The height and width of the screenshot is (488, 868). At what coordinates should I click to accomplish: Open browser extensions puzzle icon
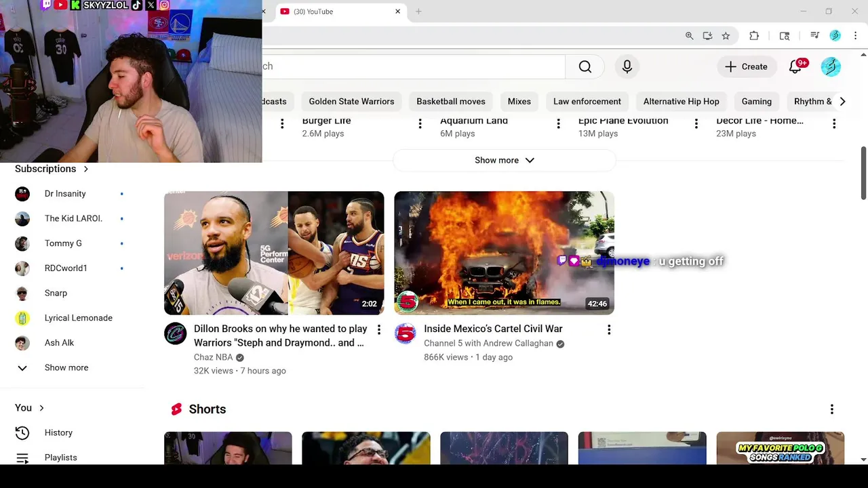pos(754,36)
